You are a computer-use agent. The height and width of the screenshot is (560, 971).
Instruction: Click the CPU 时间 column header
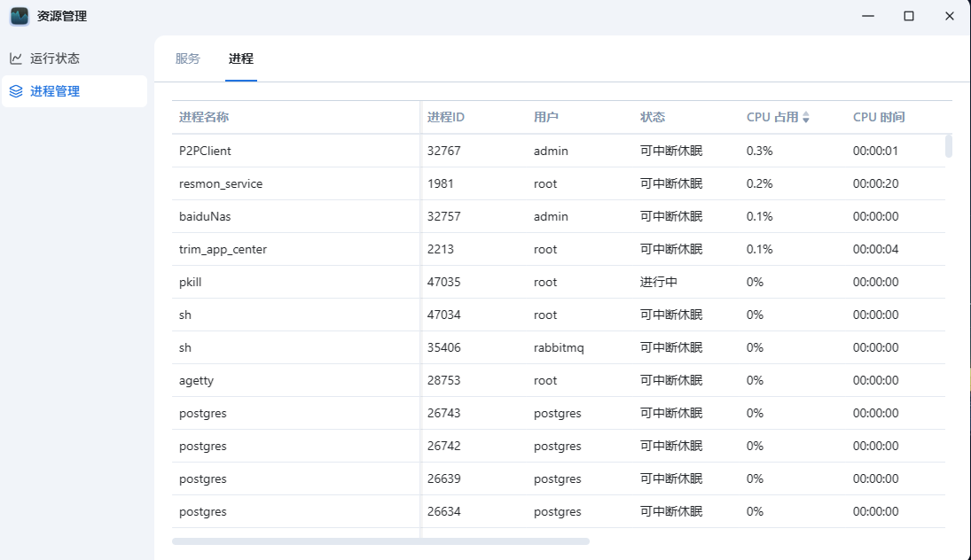pyautogui.click(x=879, y=117)
